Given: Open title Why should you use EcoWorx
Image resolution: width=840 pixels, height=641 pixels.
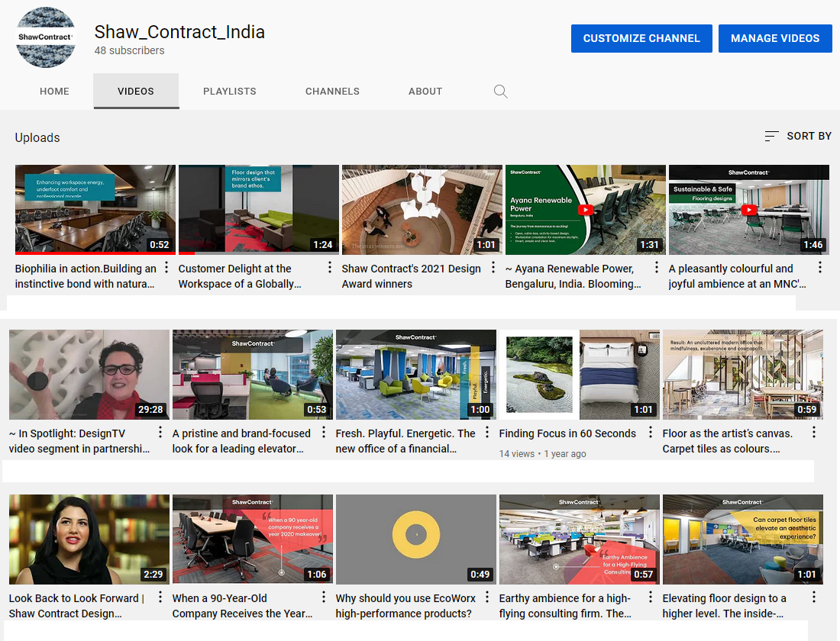Looking at the screenshot, I should tap(405, 606).
